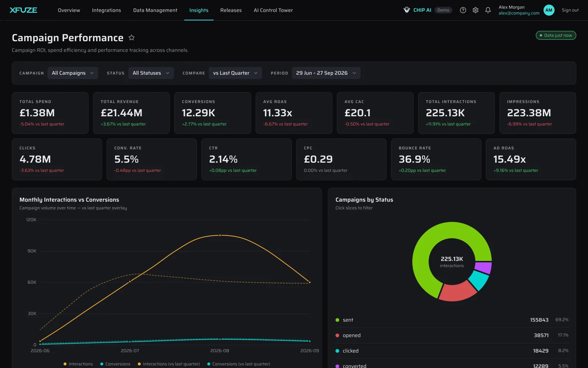Click the Total Spend KPI card
Viewport: 588px width, 368px height.
coord(50,113)
